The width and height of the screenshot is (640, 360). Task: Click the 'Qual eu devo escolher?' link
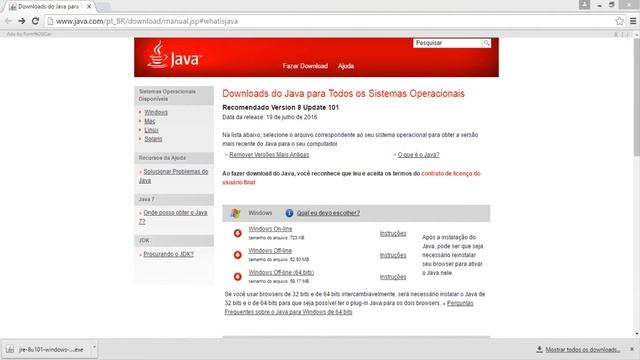[328, 213]
